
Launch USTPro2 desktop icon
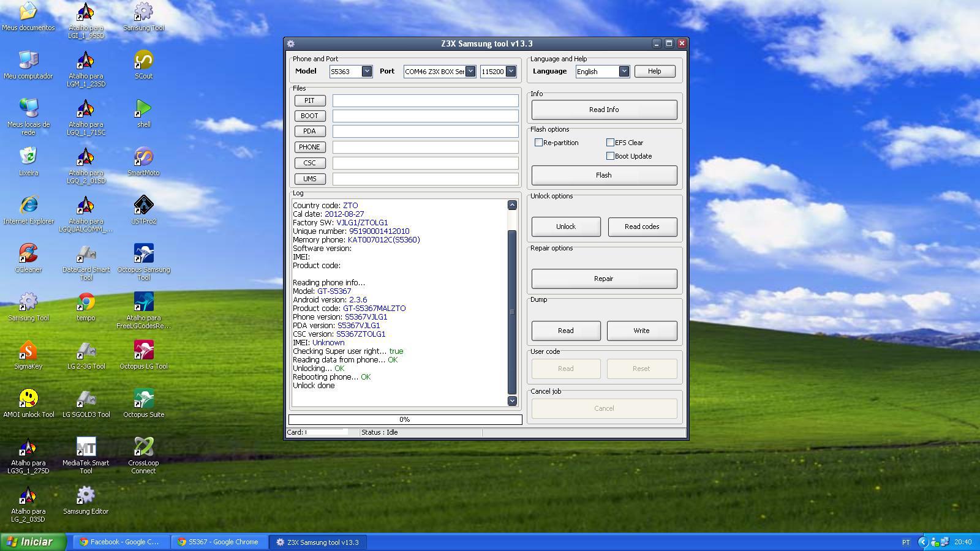click(x=143, y=210)
